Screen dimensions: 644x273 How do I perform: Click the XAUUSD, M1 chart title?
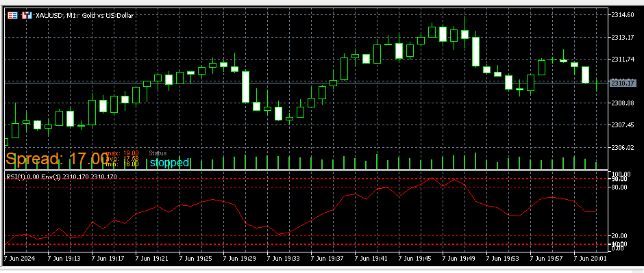tap(84, 15)
